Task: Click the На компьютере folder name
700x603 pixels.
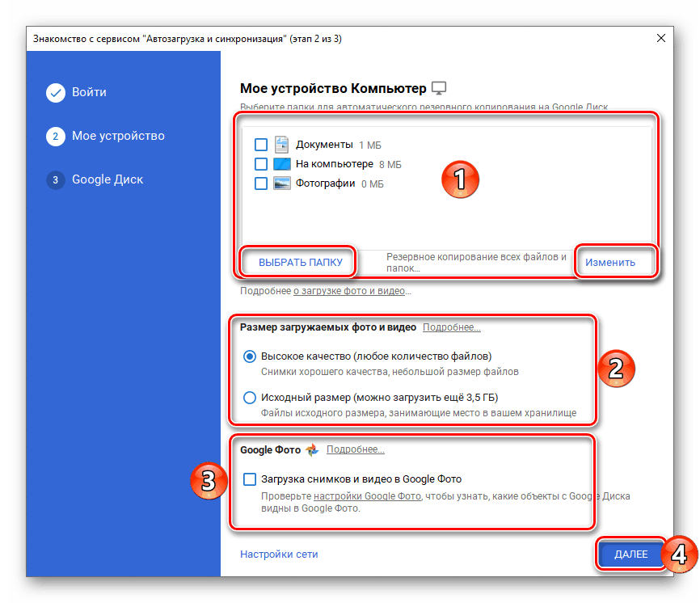Action: click(x=335, y=164)
